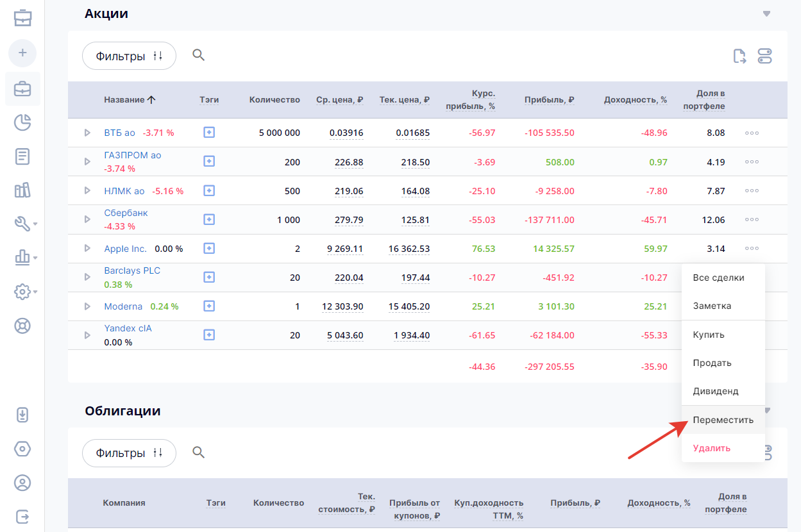
Task: Select Дивиденд from the context menu
Action: click(716, 391)
